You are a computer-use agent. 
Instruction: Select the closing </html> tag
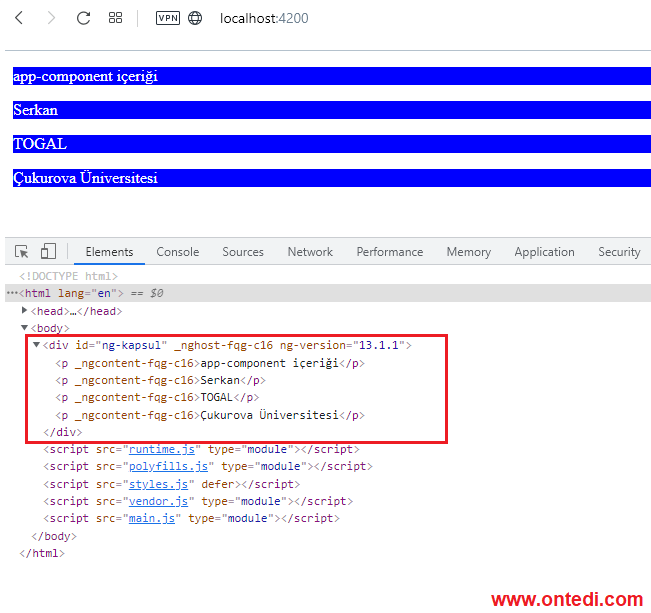(x=42, y=553)
